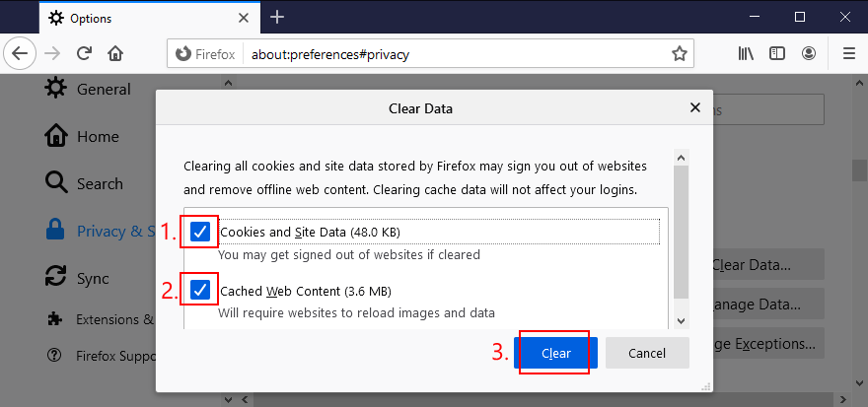This screenshot has width=868, height=407.
Task: Go to the Home page icon
Action: pyautogui.click(x=115, y=53)
